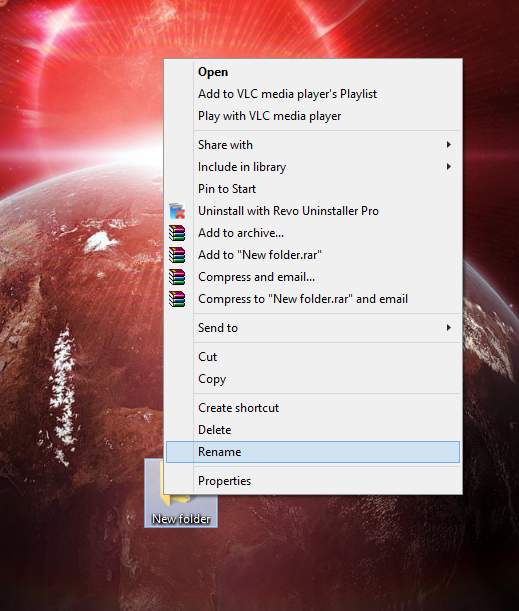Click WinRAR icon beside Add to "New folder.rar"
The height and width of the screenshot is (611, 519).
(177, 255)
